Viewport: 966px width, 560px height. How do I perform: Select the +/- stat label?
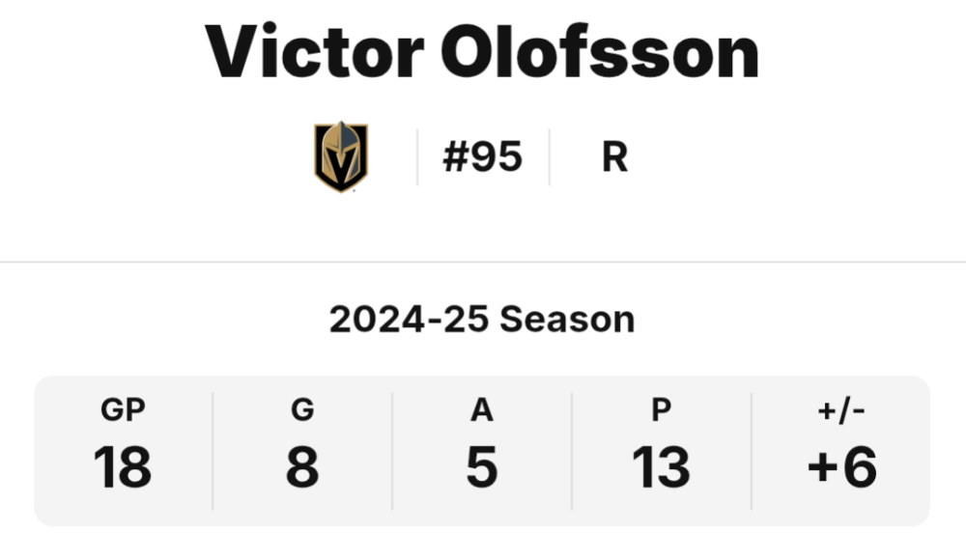point(841,410)
